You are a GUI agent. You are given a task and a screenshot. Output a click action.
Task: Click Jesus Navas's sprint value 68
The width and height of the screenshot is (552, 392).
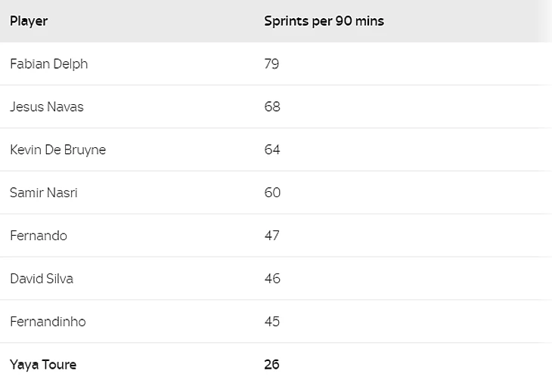click(271, 107)
